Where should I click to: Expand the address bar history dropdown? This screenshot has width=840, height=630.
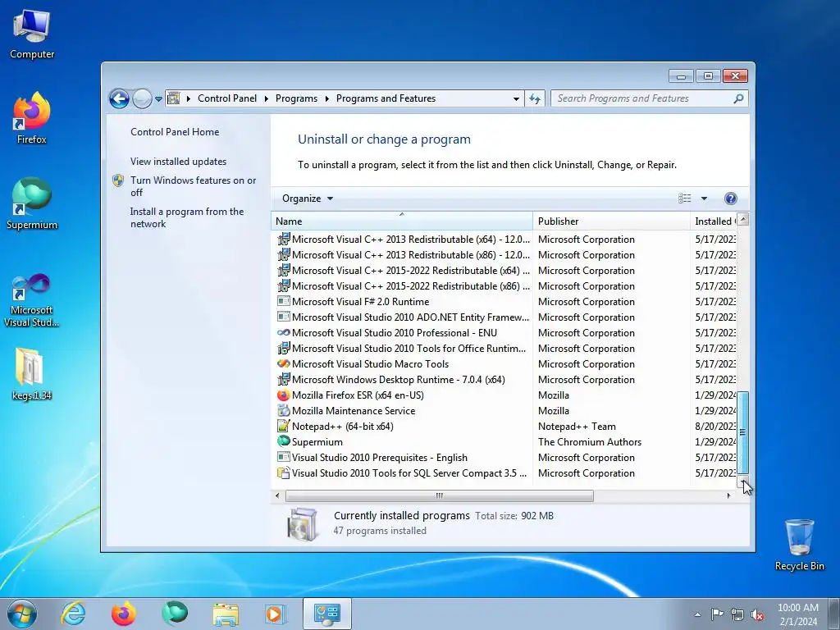[x=516, y=98]
